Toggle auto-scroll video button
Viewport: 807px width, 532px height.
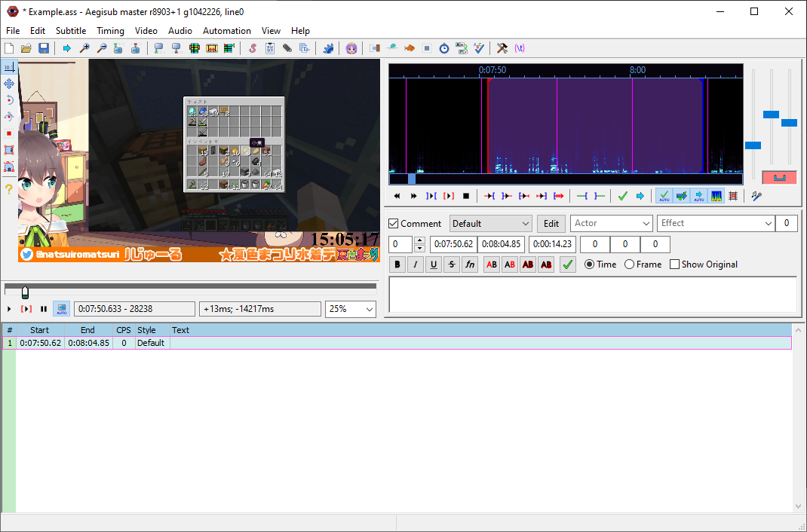coord(61,309)
